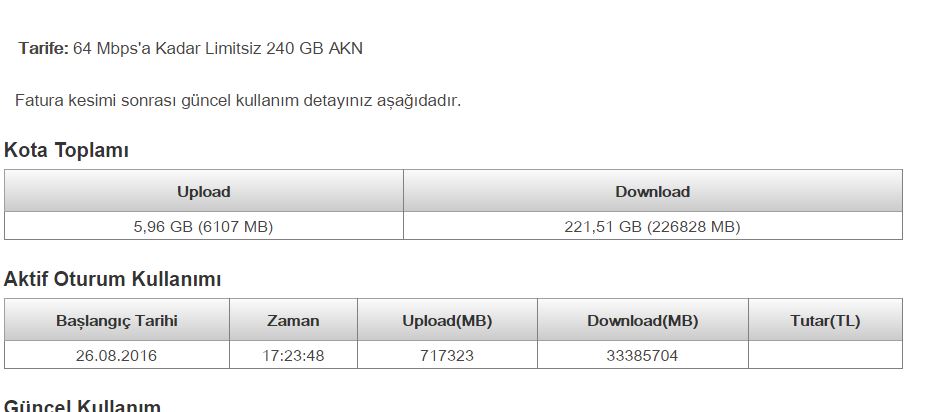Click the 64 Mbps'a Kadar Limitsiz tariff text
Screen dimensions: 928x412
tap(218, 48)
